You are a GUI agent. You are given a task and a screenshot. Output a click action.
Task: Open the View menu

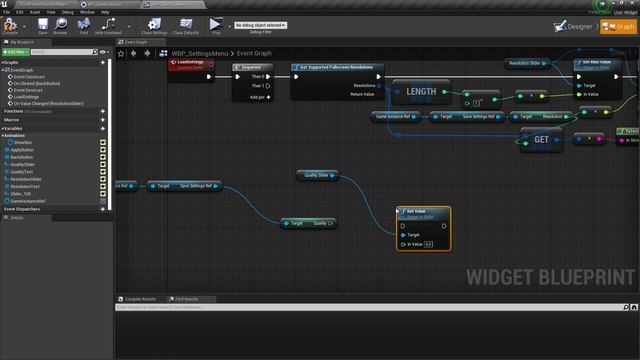click(51, 12)
